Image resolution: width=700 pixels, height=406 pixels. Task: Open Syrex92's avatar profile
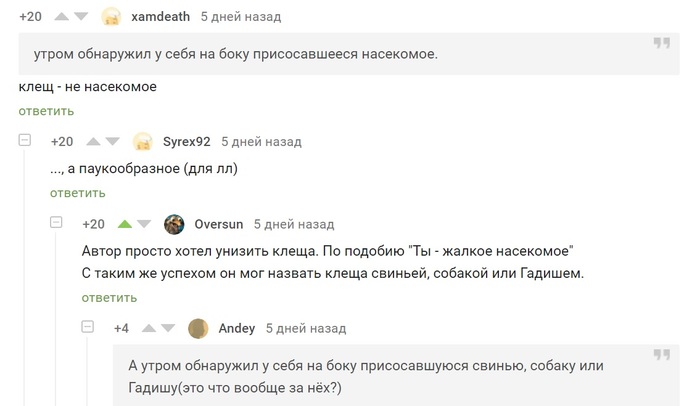tap(143, 142)
